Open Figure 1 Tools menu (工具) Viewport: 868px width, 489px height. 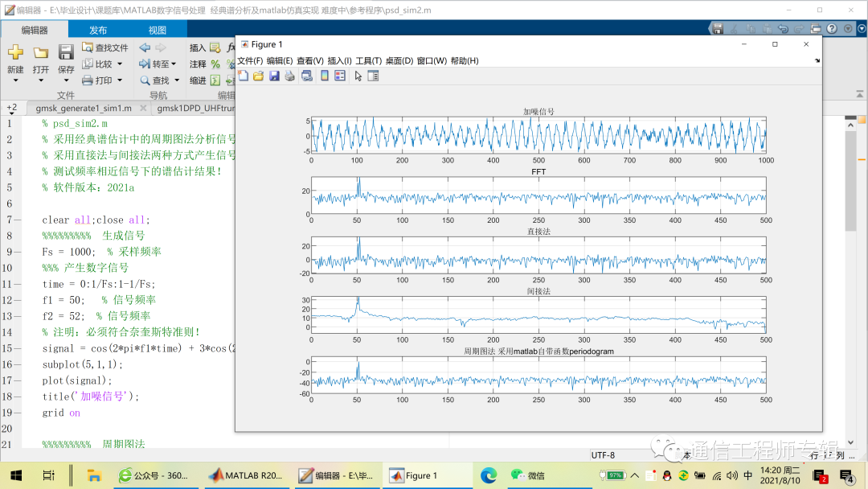coord(368,61)
